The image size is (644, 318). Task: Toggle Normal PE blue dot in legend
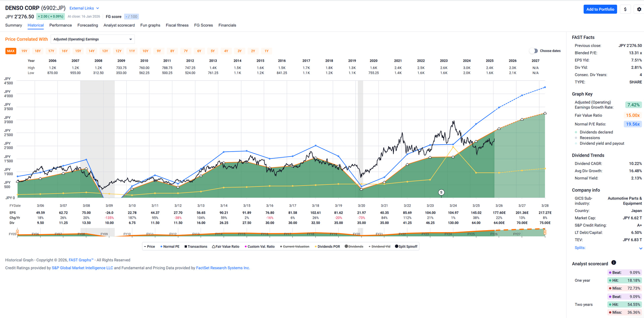(161, 247)
